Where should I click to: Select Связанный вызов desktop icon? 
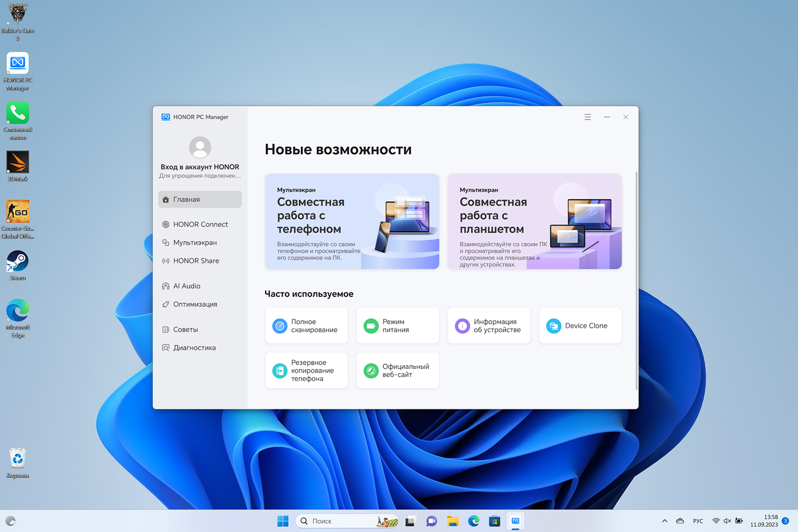point(18,121)
